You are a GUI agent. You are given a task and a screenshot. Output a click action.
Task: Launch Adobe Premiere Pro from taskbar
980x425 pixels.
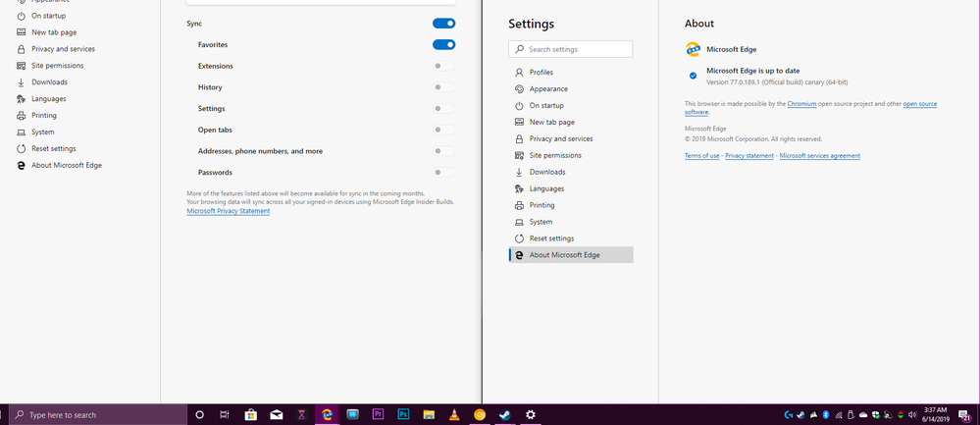(x=378, y=414)
